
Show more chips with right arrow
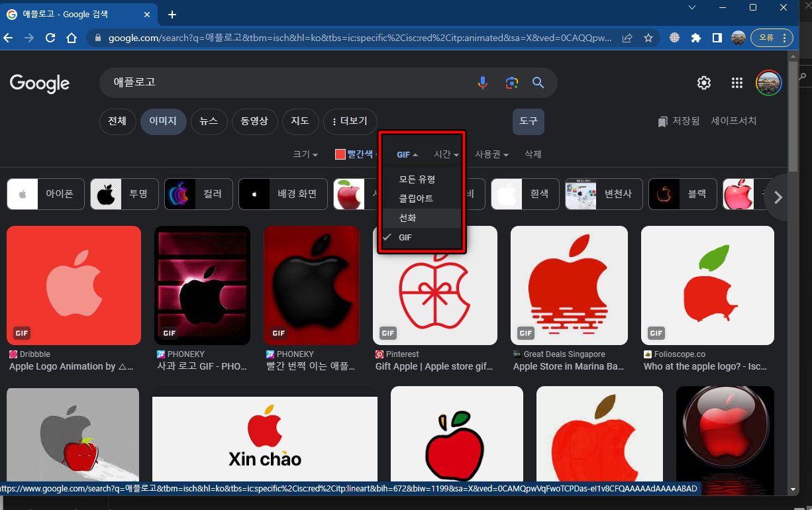[x=778, y=197]
